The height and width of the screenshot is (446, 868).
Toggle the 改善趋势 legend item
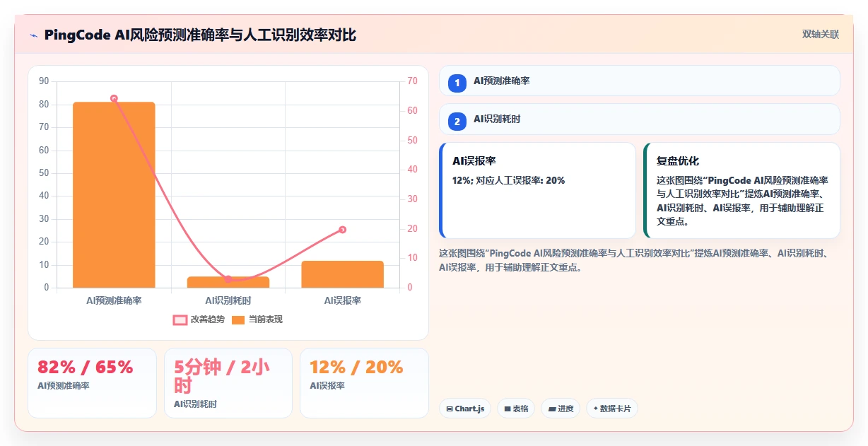[199, 319]
